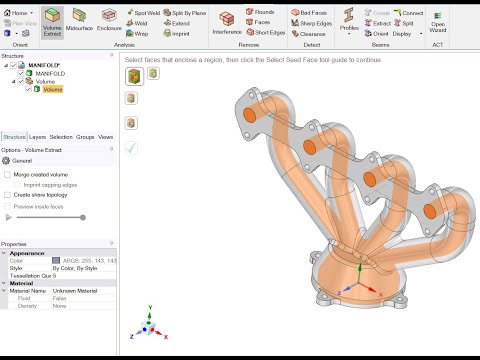The height and width of the screenshot is (360, 480).
Task: Pin the Structure panel
Action: 112,55
